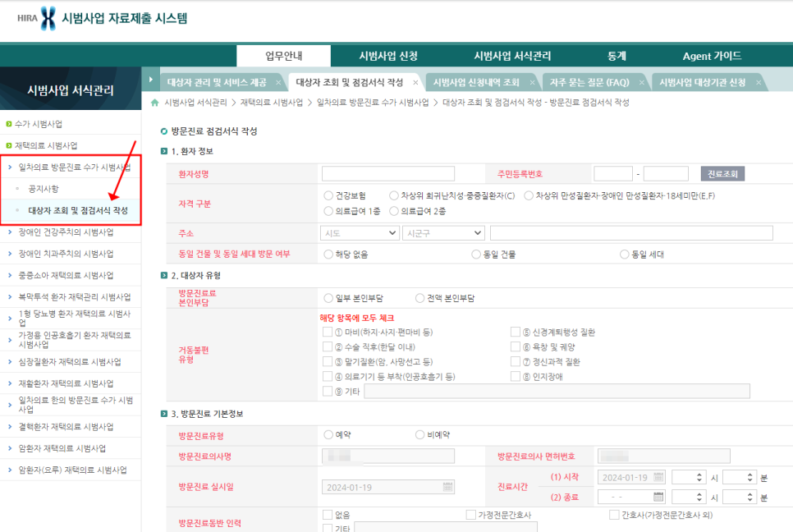Screen dimensions: 793x532
Task: Select 해당 없음 radio option
Action: coord(328,255)
